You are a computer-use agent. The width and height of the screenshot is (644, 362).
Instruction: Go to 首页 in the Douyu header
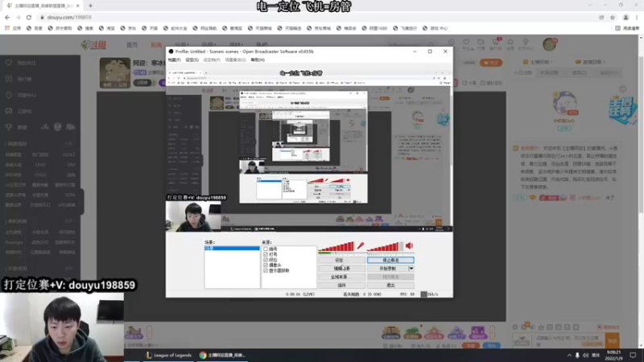pyautogui.click(x=132, y=44)
